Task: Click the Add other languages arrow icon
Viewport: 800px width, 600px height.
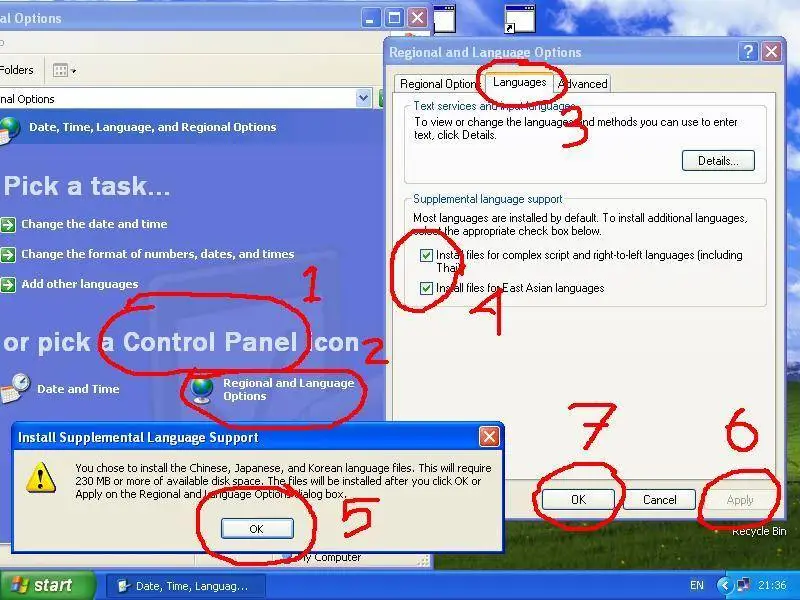Action: click(8, 285)
